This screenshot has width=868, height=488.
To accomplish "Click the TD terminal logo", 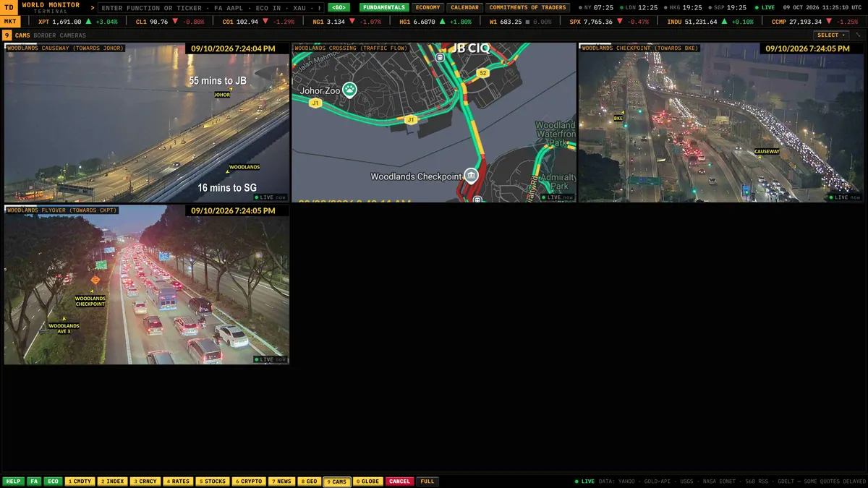I will click(x=9, y=7).
